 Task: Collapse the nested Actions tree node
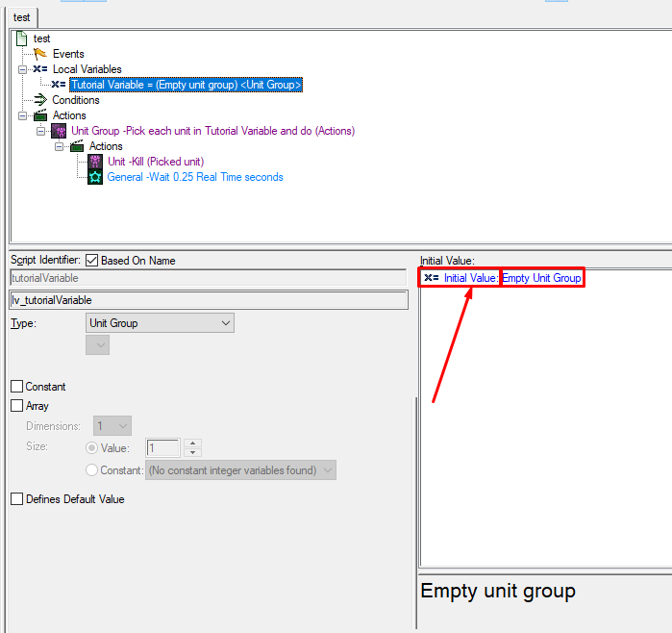click(60, 146)
